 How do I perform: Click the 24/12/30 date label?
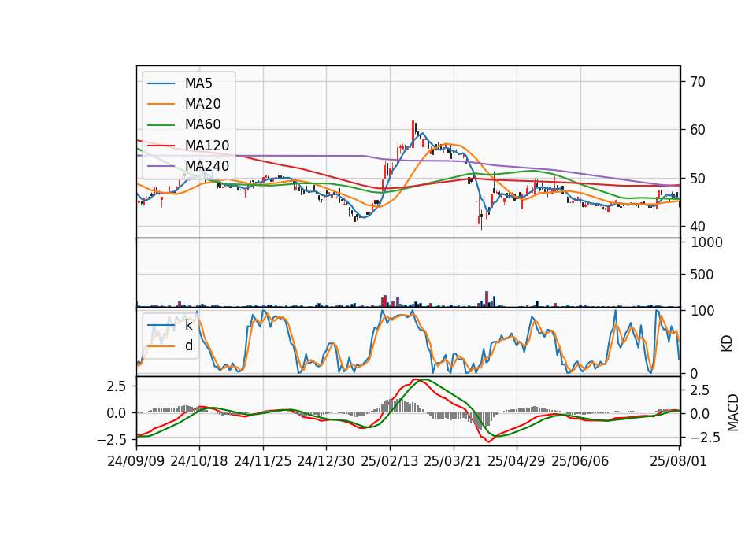pyautogui.click(x=326, y=461)
